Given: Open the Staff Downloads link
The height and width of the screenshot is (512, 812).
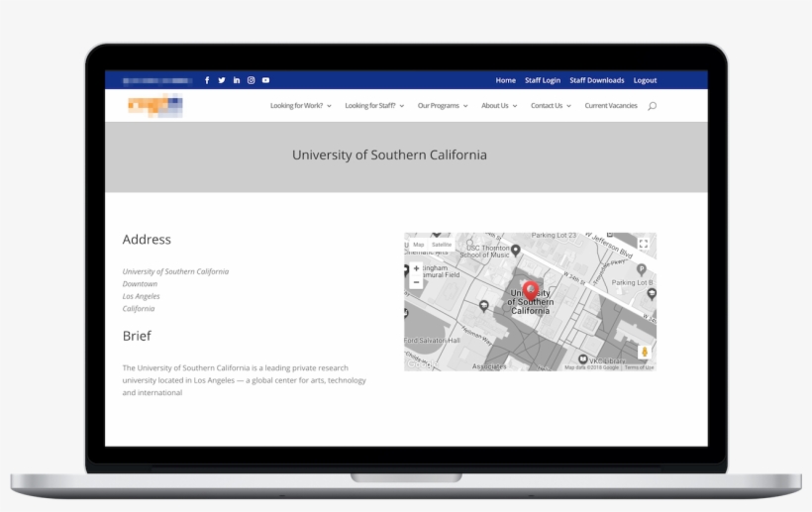Looking at the screenshot, I should tap(596, 80).
